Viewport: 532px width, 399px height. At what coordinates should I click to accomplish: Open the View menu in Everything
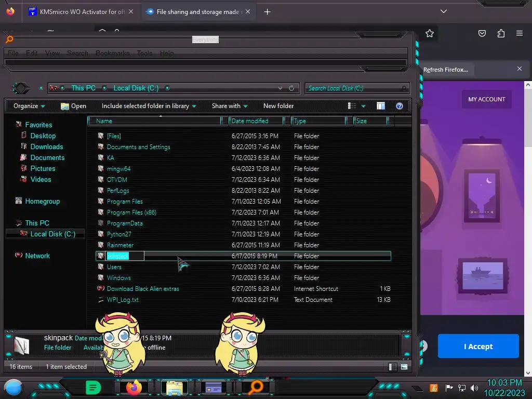pyautogui.click(x=52, y=54)
